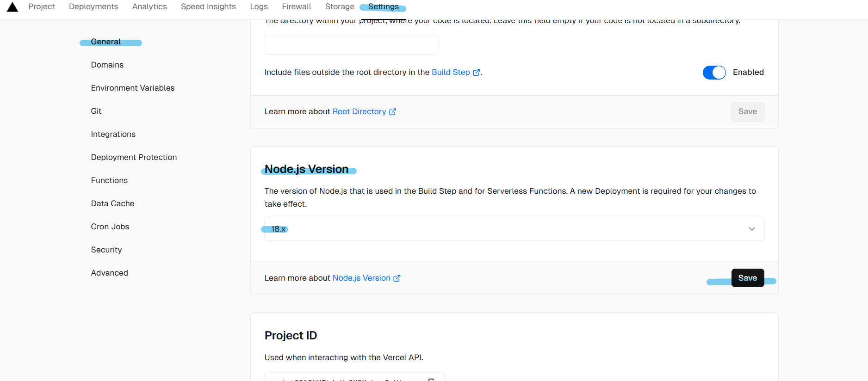Navigate to Cron Jobs settings
Image resolution: width=868 pixels, height=381 pixels.
[110, 227]
